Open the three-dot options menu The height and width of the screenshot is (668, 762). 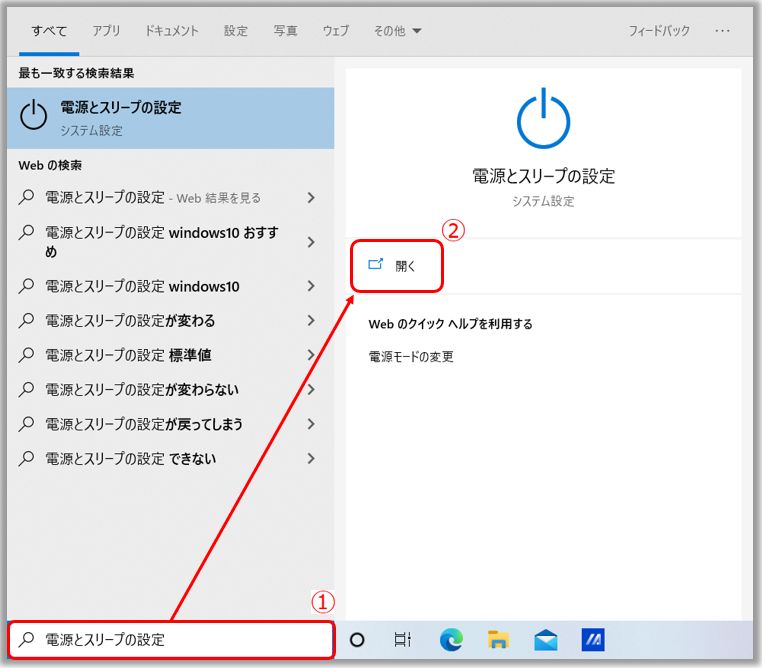pos(723,31)
